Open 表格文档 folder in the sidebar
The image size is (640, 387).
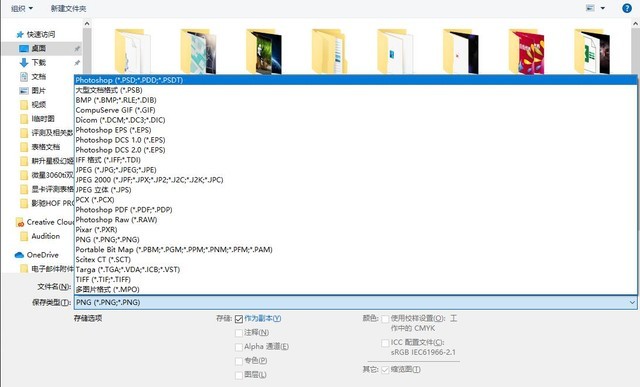[x=46, y=147]
